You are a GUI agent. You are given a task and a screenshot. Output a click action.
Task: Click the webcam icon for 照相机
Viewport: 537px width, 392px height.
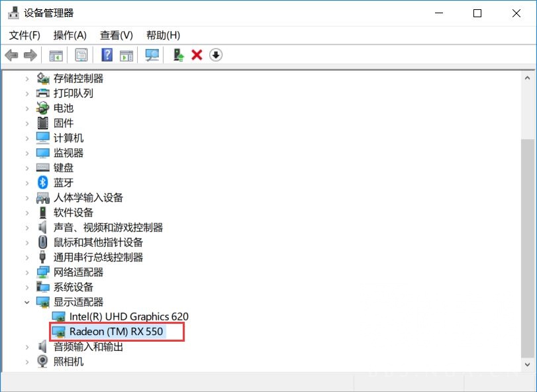[x=43, y=362]
